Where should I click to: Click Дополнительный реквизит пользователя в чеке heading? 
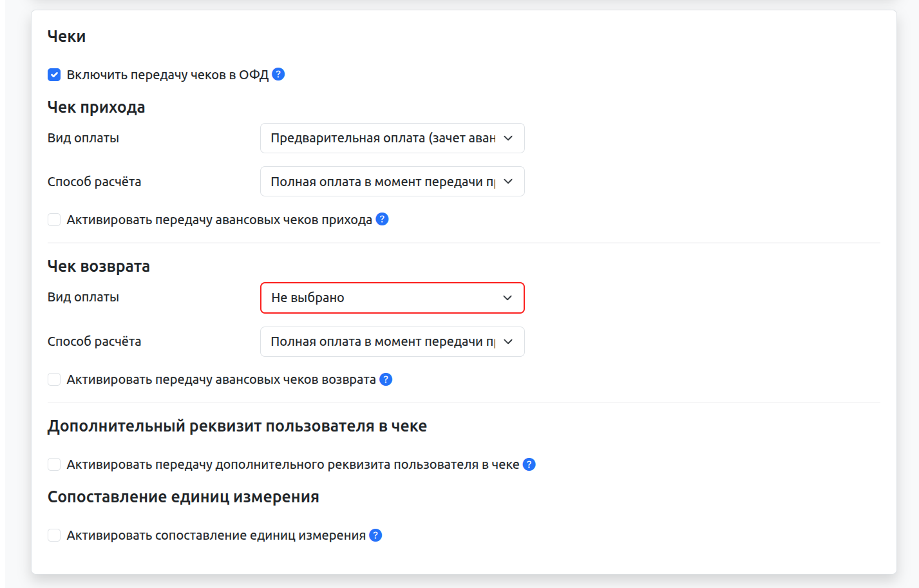(237, 426)
